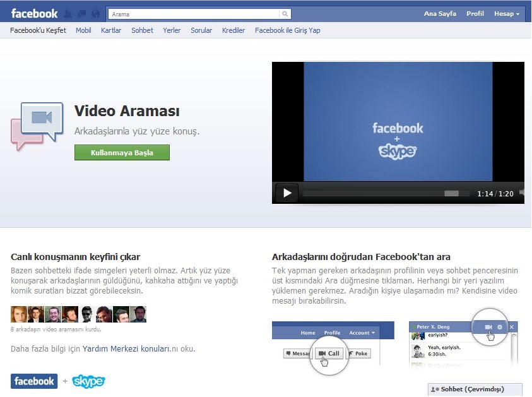Open the friend requests icon
Viewport: 532px width, 397px height.
[68, 14]
